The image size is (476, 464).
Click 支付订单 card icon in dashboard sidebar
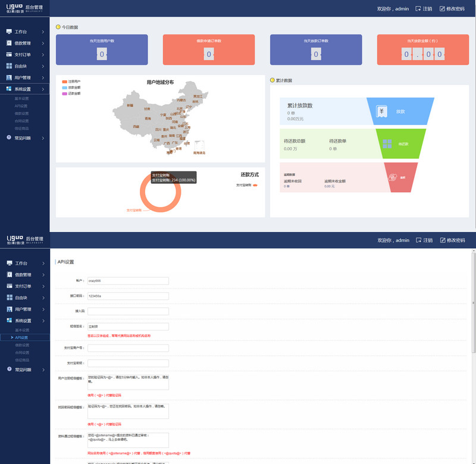[x=9, y=55]
